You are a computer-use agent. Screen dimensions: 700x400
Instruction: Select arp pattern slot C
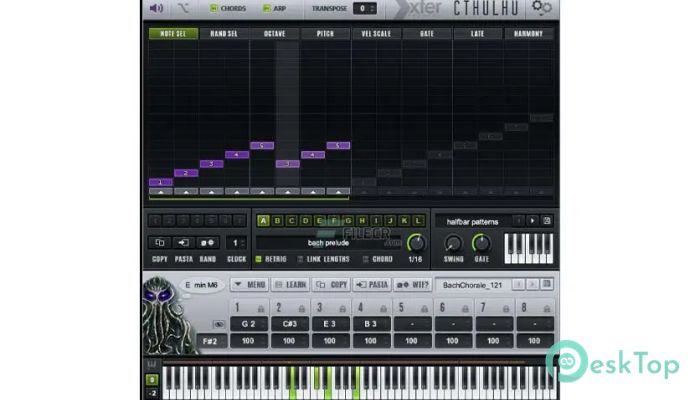coord(292,221)
